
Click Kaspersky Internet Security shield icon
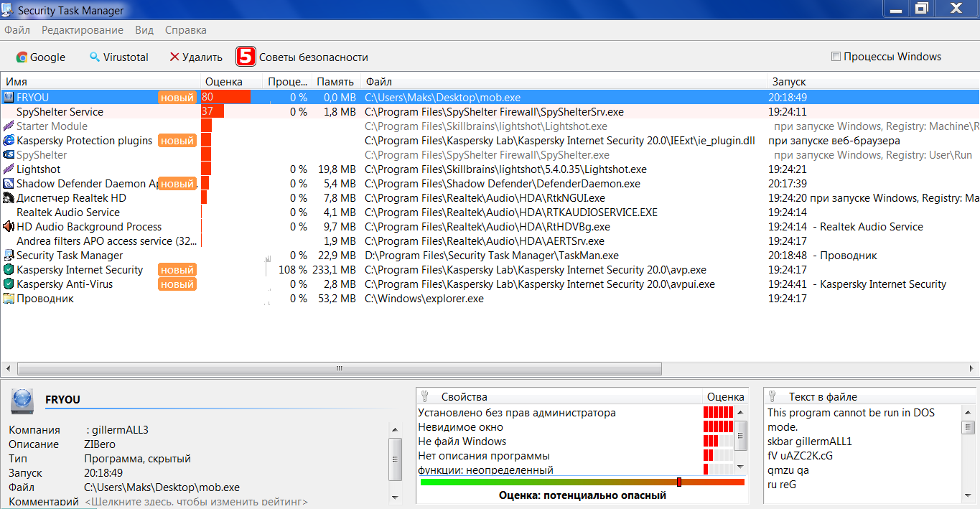coord(9,269)
